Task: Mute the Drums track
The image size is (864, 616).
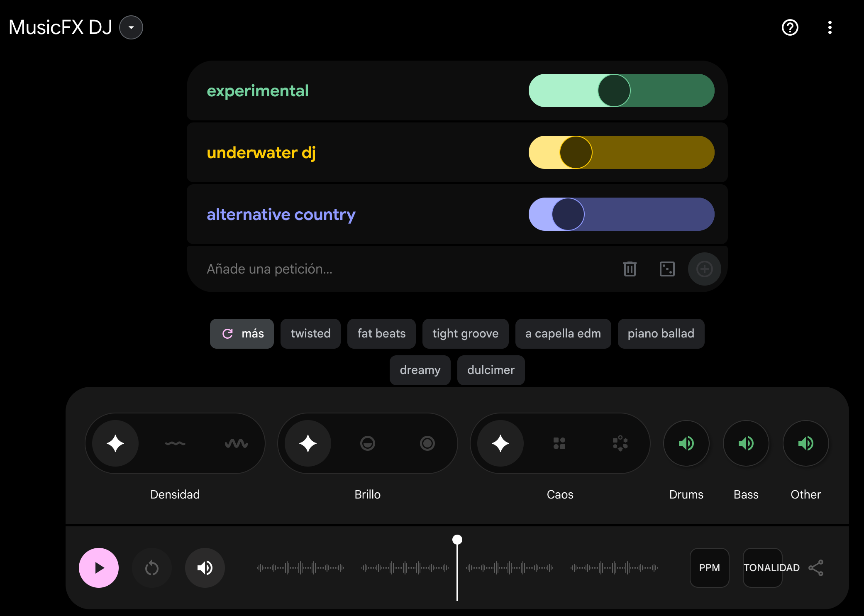Action: [686, 443]
